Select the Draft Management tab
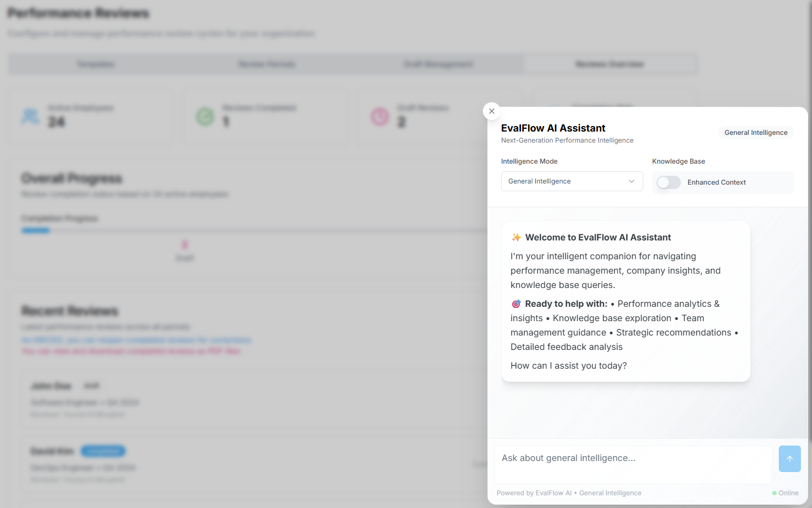Viewport: 812px width, 508px height. (438, 64)
